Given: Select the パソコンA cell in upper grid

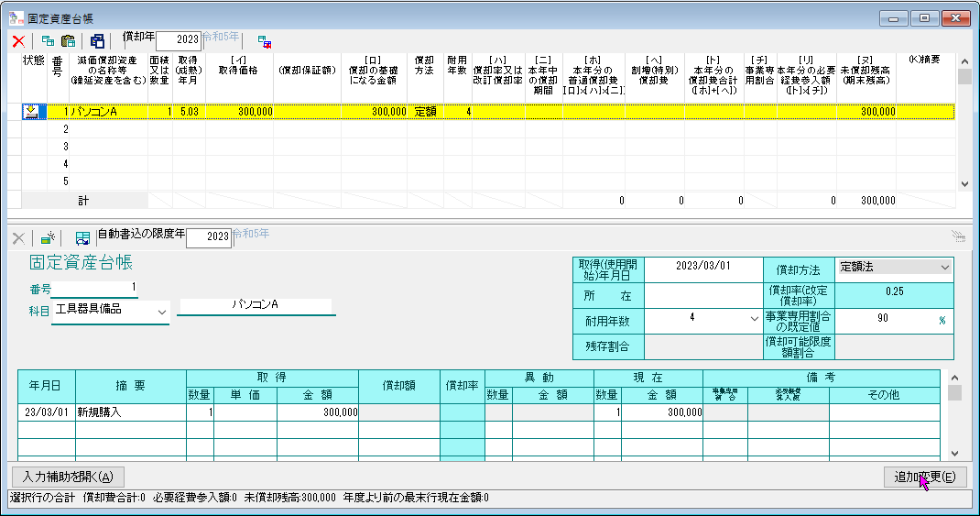Looking at the screenshot, I should point(108,112).
